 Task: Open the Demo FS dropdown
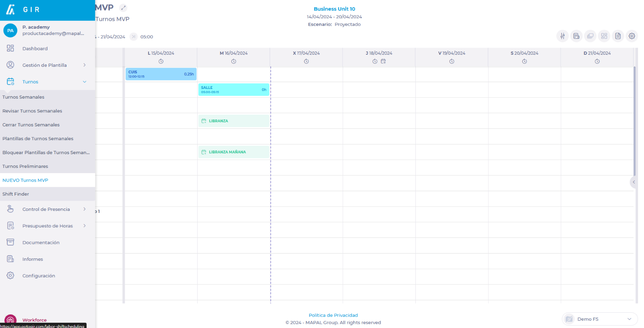click(599, 319)
